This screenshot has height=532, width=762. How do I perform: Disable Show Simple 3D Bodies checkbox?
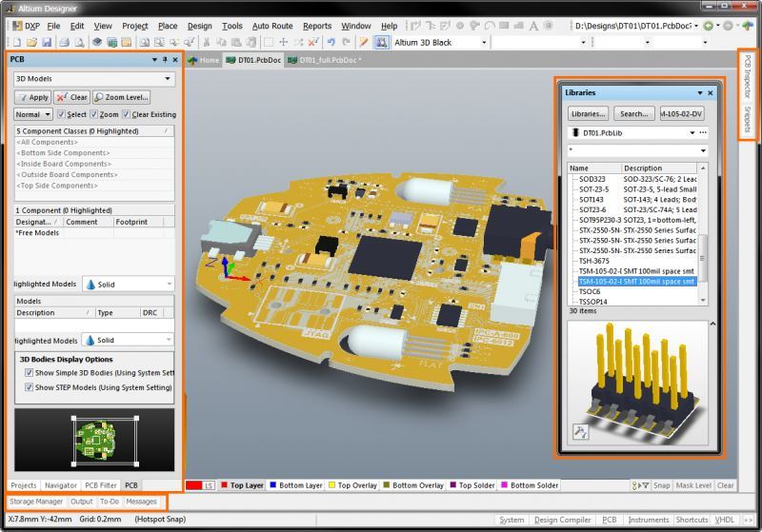[29, 373]
